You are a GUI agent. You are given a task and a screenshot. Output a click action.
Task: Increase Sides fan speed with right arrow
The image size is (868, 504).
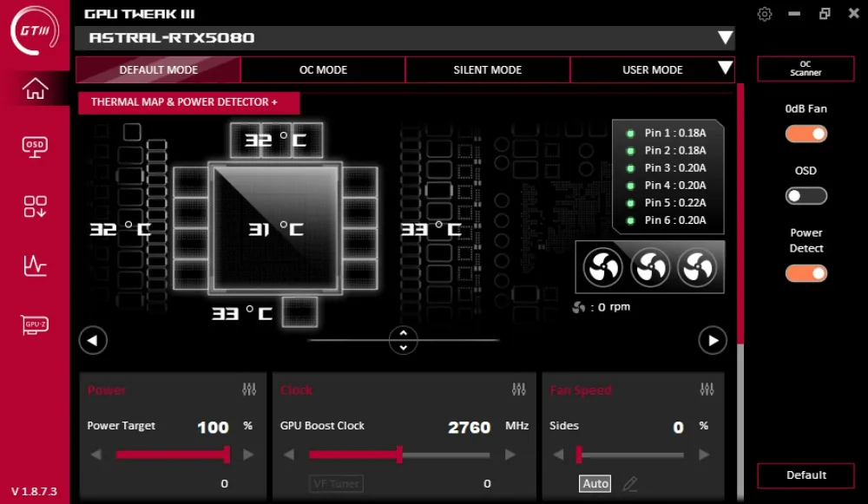tap(704, 455)
